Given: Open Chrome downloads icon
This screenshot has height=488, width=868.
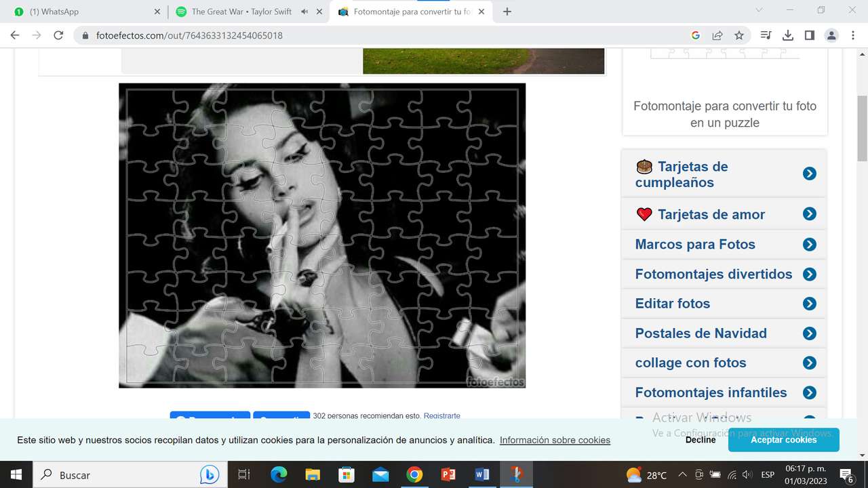Looking at the screenshot, I should coord(787,35).
